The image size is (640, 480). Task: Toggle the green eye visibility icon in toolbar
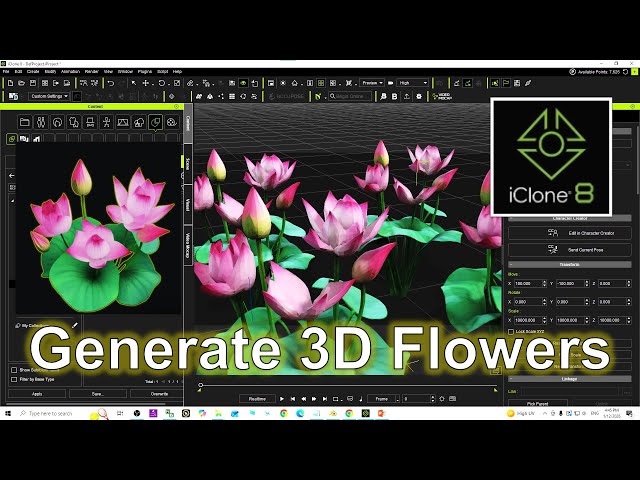pyautogui.click(x=243, y=83)
